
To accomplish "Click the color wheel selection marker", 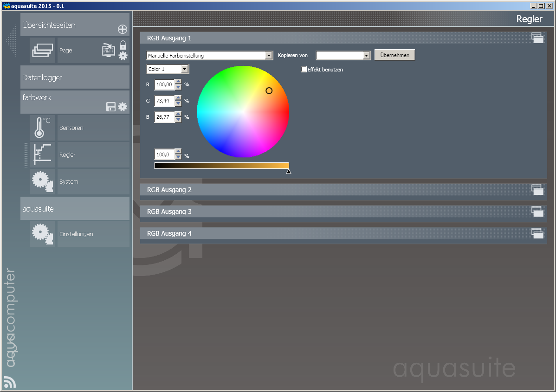I will (x=269, y=91).
